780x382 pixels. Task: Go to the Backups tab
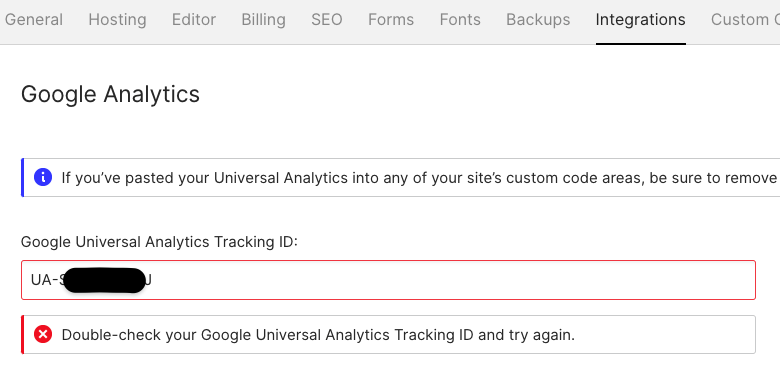(x=538, y=20)
